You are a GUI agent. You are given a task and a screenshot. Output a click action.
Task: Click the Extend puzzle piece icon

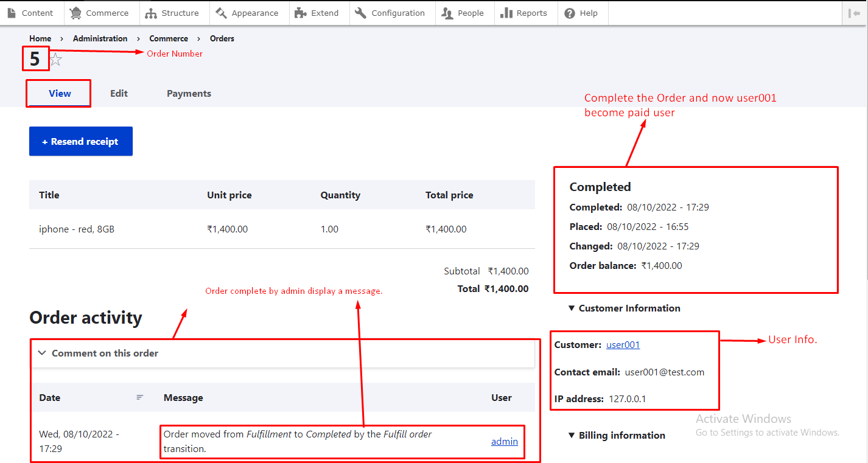pos(300,13)
